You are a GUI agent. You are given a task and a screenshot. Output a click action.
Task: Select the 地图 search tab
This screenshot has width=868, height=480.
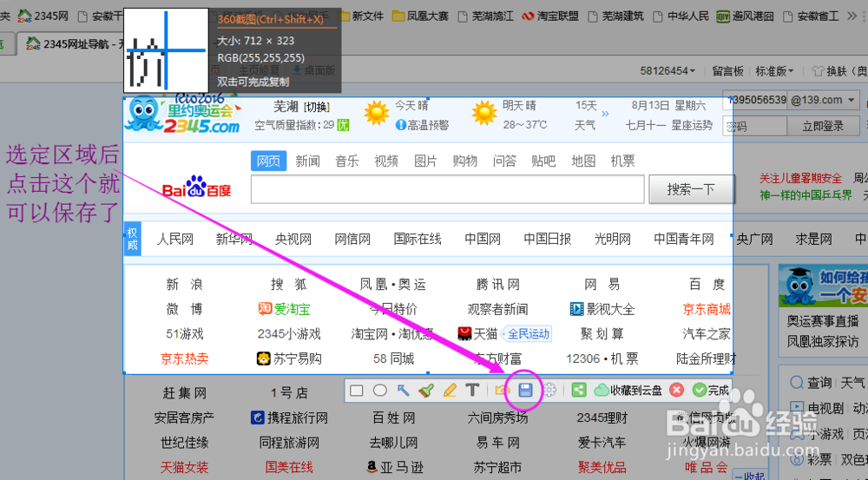pos(583,161)
